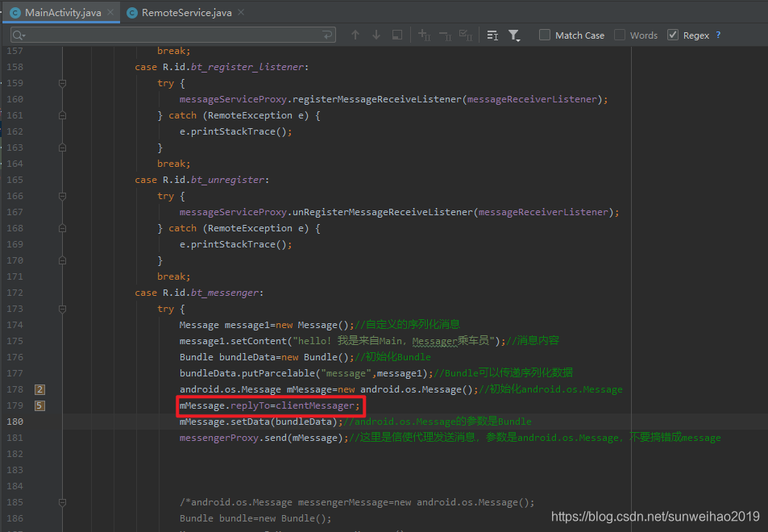The height and width of the screenshot is (532, 768).
Task: Click Java class icon on RemoteService tab
Action: (x=131, y=13)
